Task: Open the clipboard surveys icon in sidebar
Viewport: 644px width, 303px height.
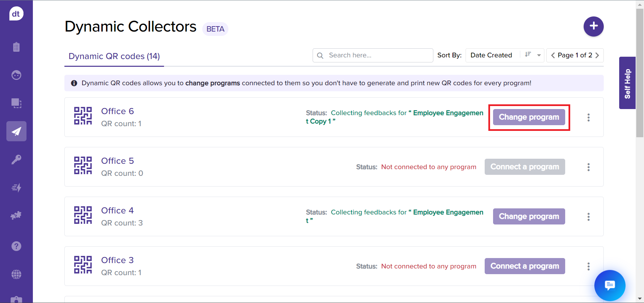Action: coord(16,47)
